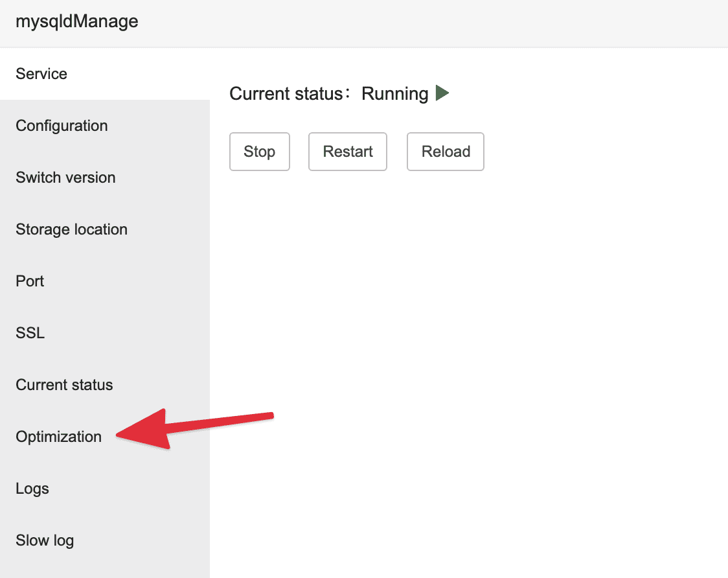Open the Optimization tab
The width and height of the screenshot is (728, 578).
58,437
